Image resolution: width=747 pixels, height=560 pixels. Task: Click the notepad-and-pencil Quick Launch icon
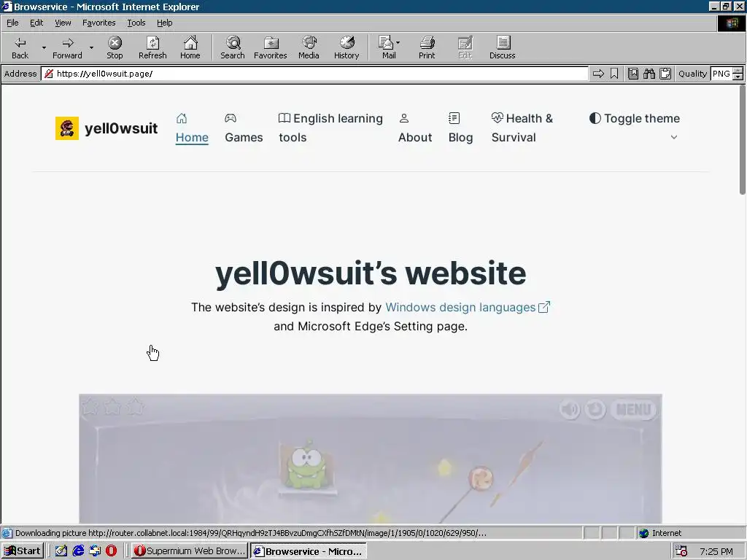(x=61, y=551)
